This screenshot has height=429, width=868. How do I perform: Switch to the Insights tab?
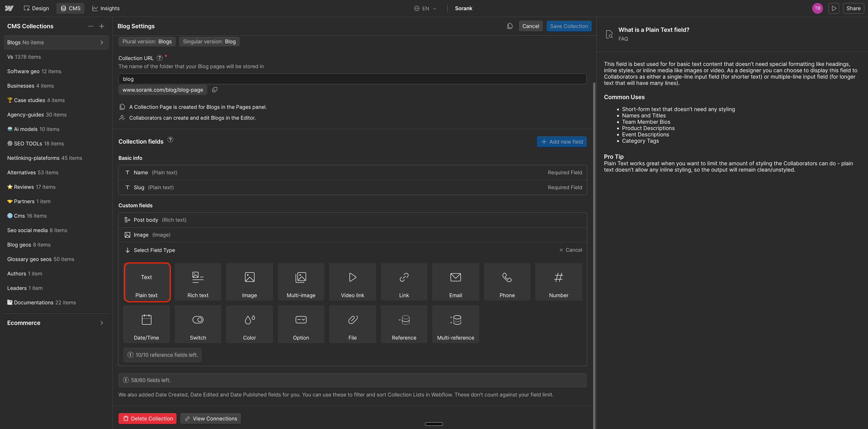click(x=106, y=8)
